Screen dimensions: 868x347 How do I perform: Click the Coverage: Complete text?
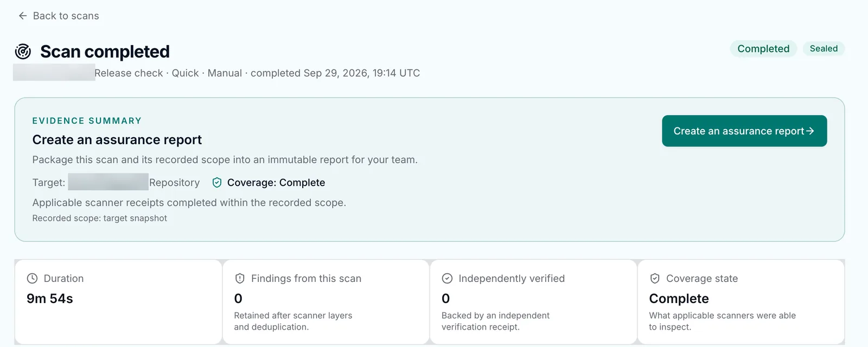276,183
